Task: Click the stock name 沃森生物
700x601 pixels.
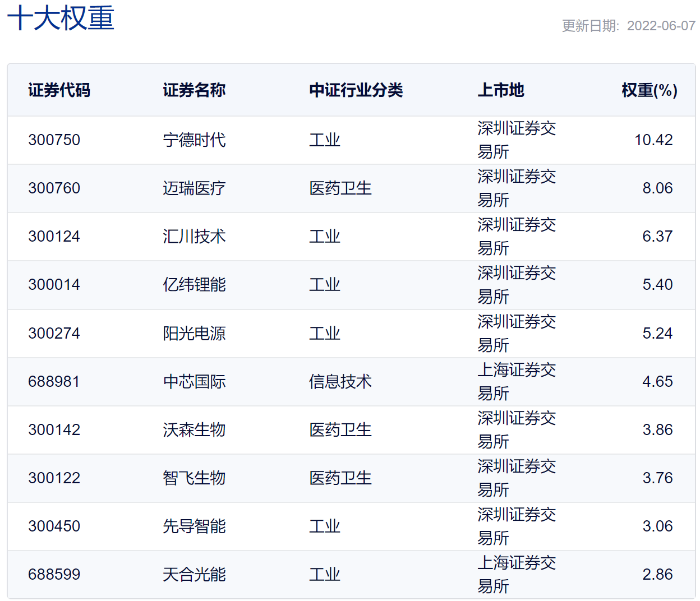Action: [x=194, y=429]
